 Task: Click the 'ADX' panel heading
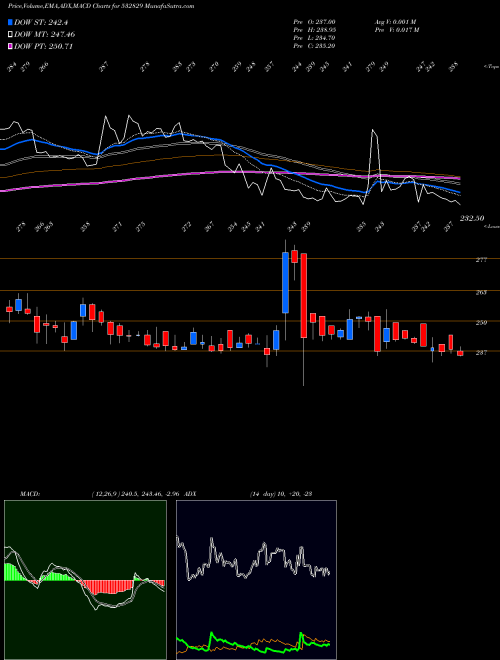190,494
